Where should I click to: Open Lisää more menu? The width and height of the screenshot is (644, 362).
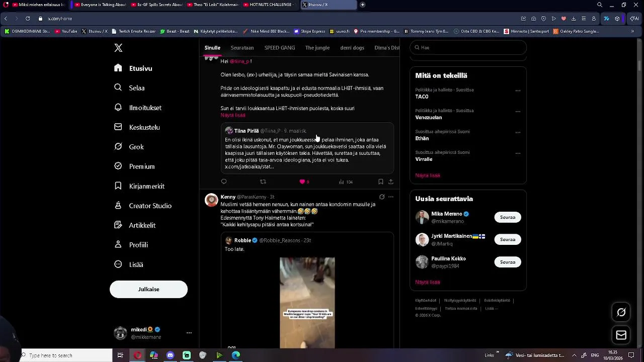[x=129, y=264]
